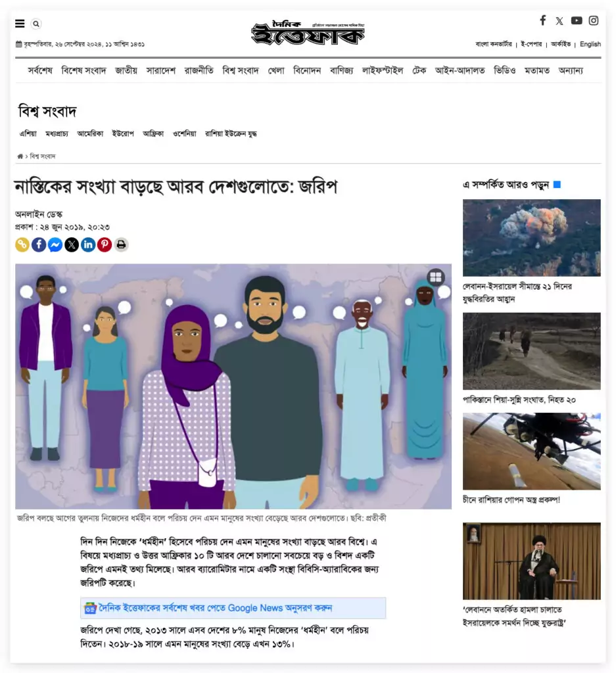Screen dimensions: 616x673
Task: Open the hamburger menu icon
Action: tap(20, 24)
